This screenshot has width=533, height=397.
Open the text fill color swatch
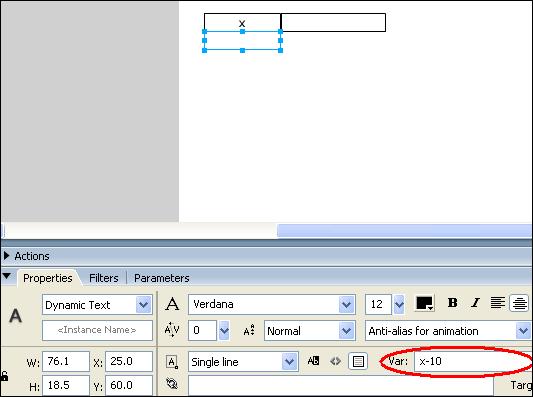click(425, 303)
